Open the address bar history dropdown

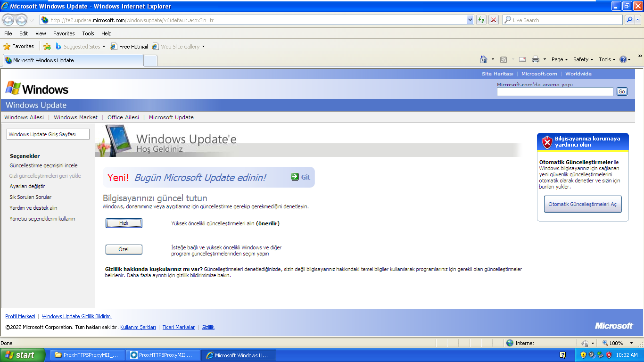[470, 20]
